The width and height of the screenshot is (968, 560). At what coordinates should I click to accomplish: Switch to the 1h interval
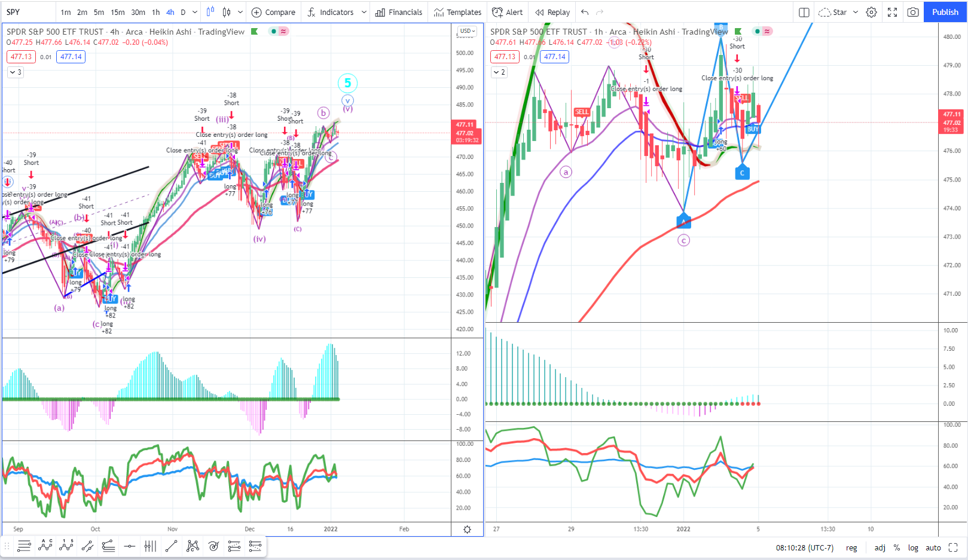pos(156,12)
